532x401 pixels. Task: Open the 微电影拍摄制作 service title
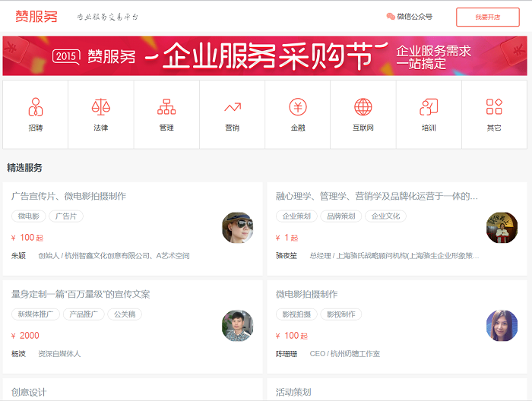306,294
